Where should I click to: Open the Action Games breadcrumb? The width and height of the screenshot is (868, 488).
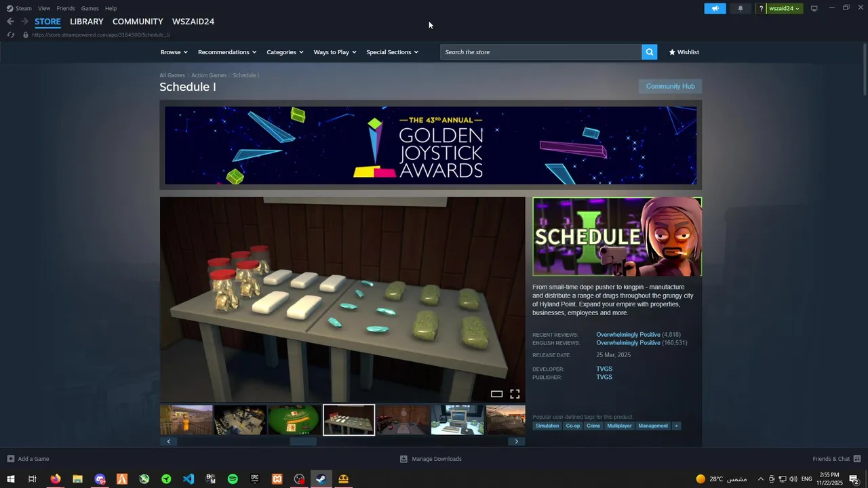[x=209, y=75]
